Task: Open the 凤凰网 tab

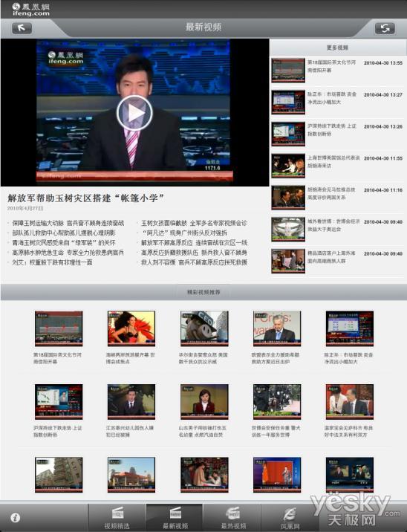Action: [290, 518]
